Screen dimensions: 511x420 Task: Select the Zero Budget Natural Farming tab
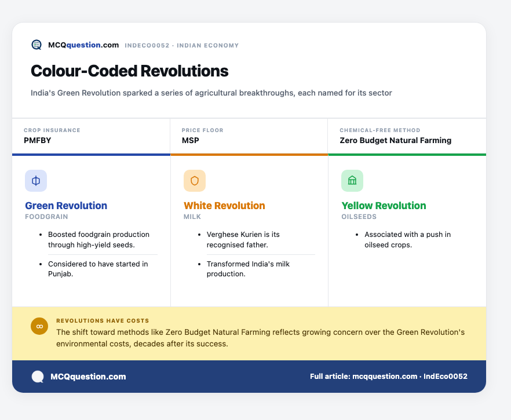(407, 136)
